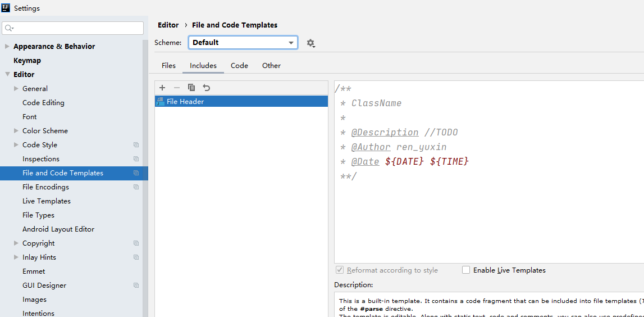
Task: Click project-level icon beside GUI Designer
Action: (x=136, y=286)
